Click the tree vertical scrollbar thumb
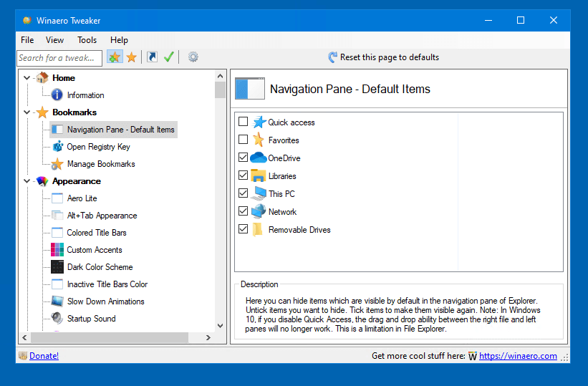The height and width of the screenshot is (386, 588). (x=220, y=90)
